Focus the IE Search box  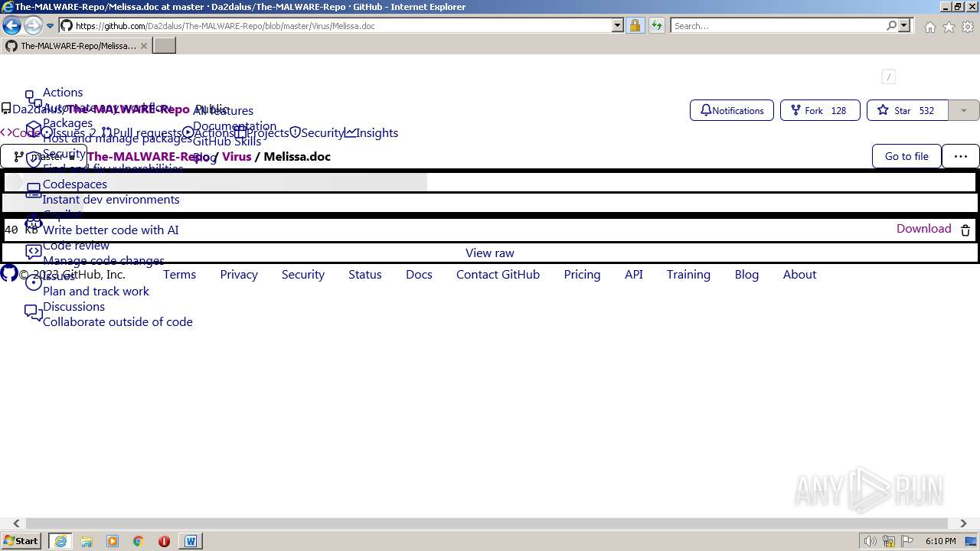[777, 26]
